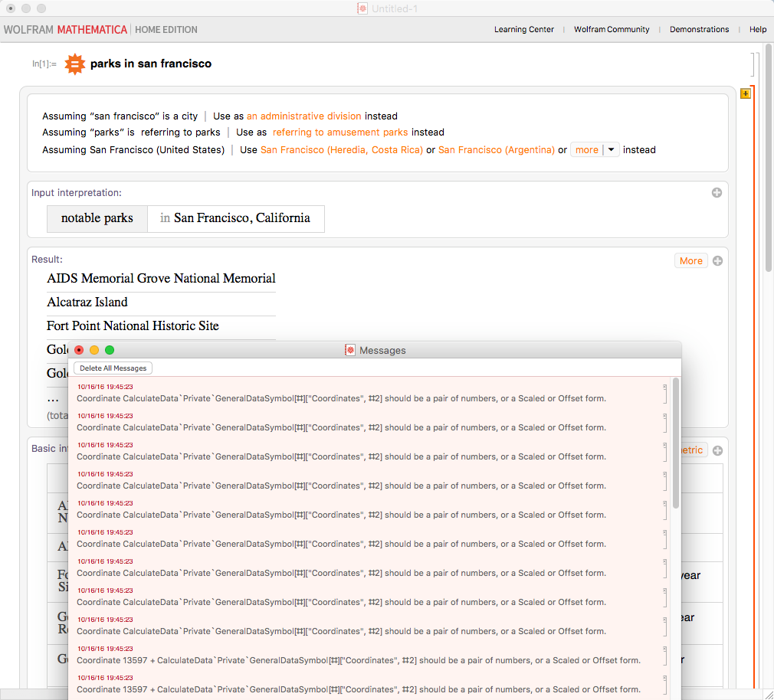Click the plus icon on the Basic information pod
The width and height of the screenshot is (774, 700).
(718, 450)
